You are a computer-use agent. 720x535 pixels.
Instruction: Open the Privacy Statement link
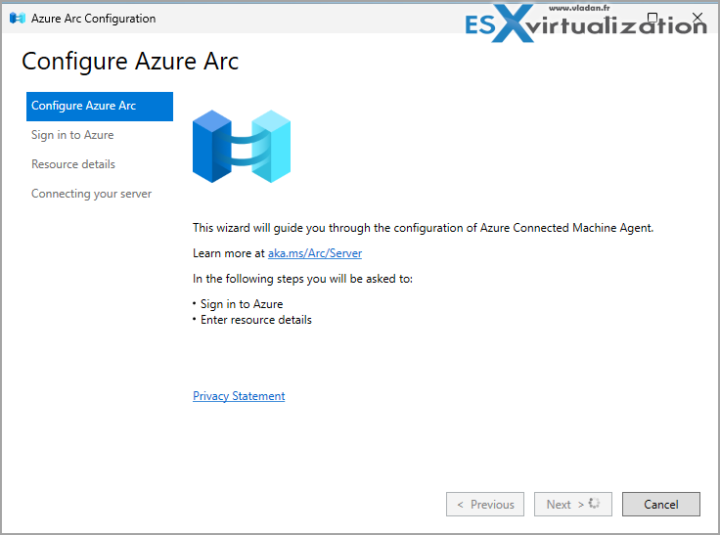(239, 396)
